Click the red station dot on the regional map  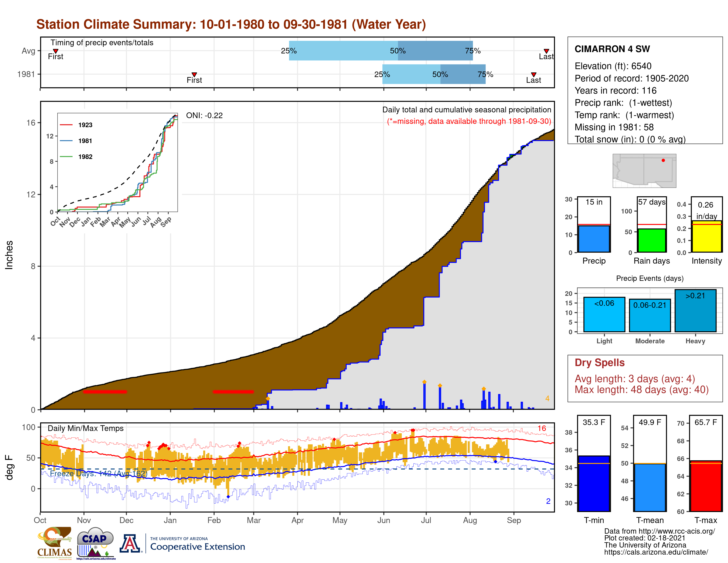point(663,161)
